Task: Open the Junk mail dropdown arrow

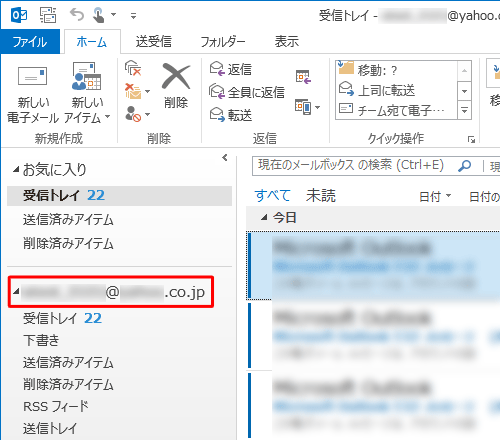Action: coord(147,114)
